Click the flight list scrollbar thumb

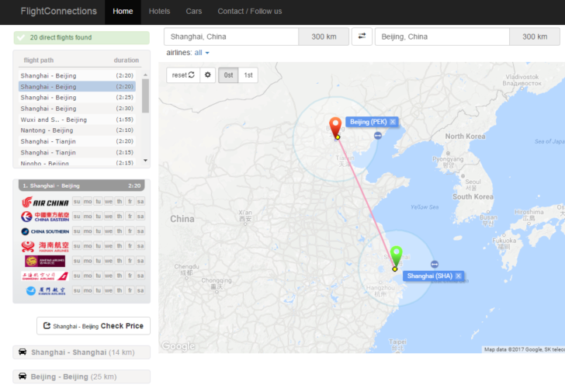146,95
